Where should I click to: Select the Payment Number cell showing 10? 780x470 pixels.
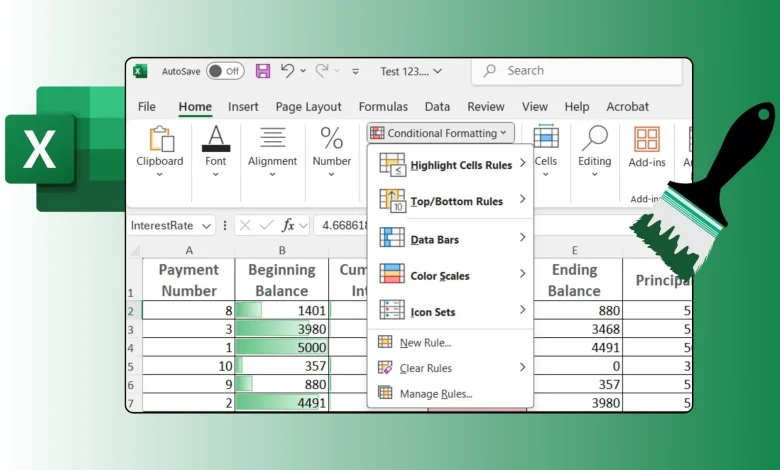pyautogui.click(x=189, y=366)
